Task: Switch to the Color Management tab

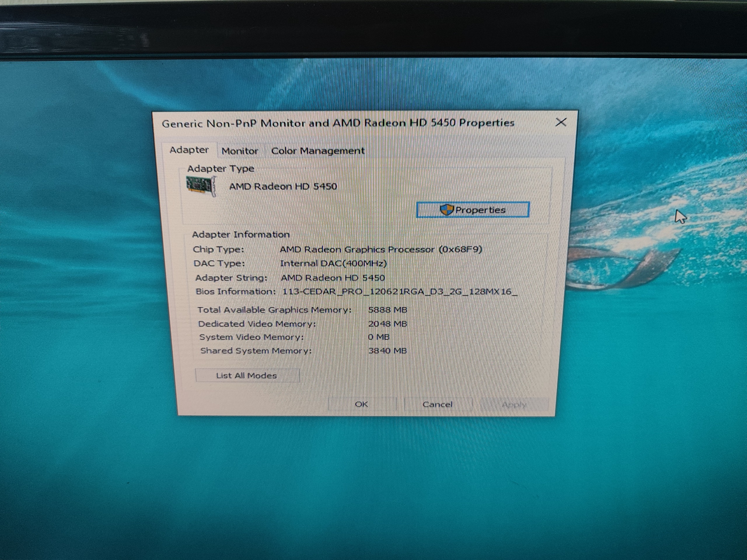Action: [318, 150]
